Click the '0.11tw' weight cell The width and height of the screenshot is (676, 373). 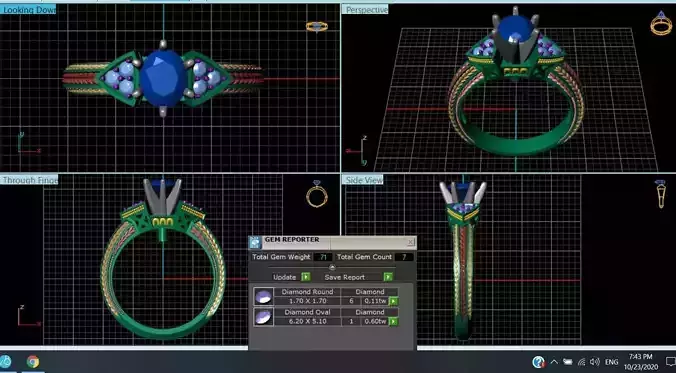click(375, 301)
